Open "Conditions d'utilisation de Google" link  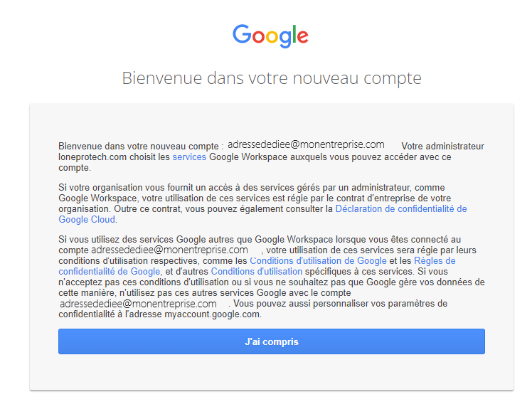(318, 260)
